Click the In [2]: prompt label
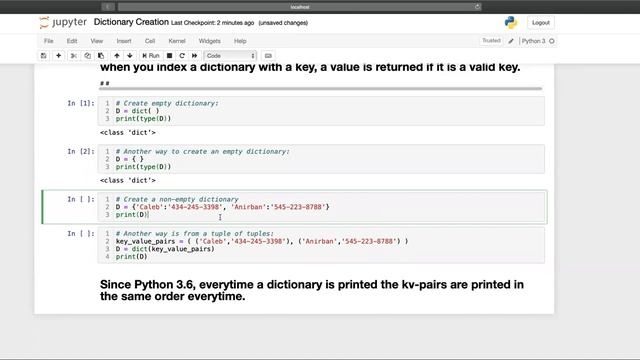Viewport: 640px width, 360px height. click(x=81, y=151)
